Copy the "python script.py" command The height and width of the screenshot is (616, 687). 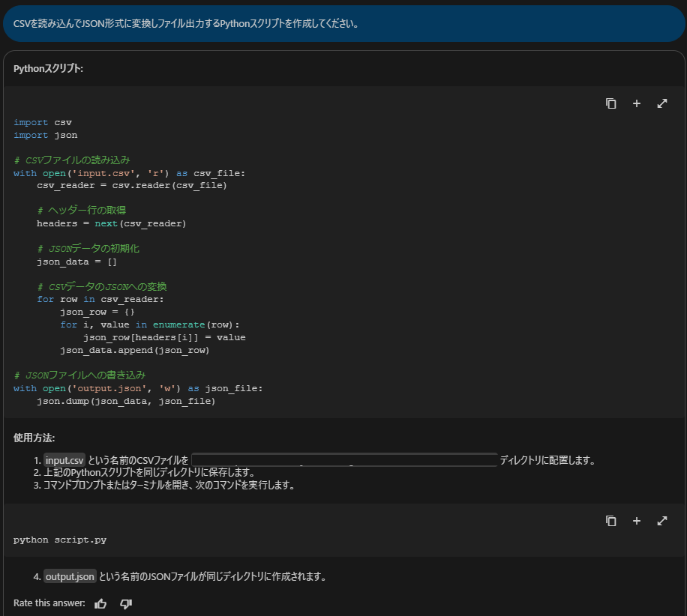[x=610, y=520]
